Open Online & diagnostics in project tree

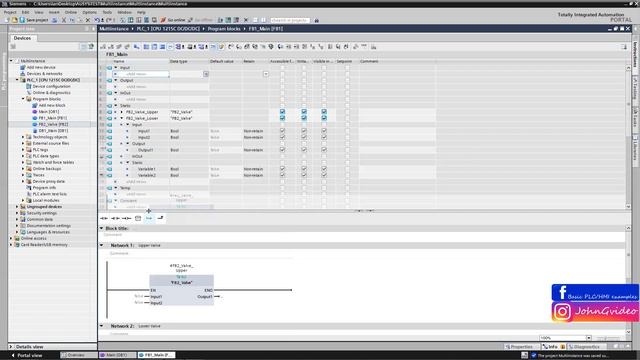[x=51, y=93]
